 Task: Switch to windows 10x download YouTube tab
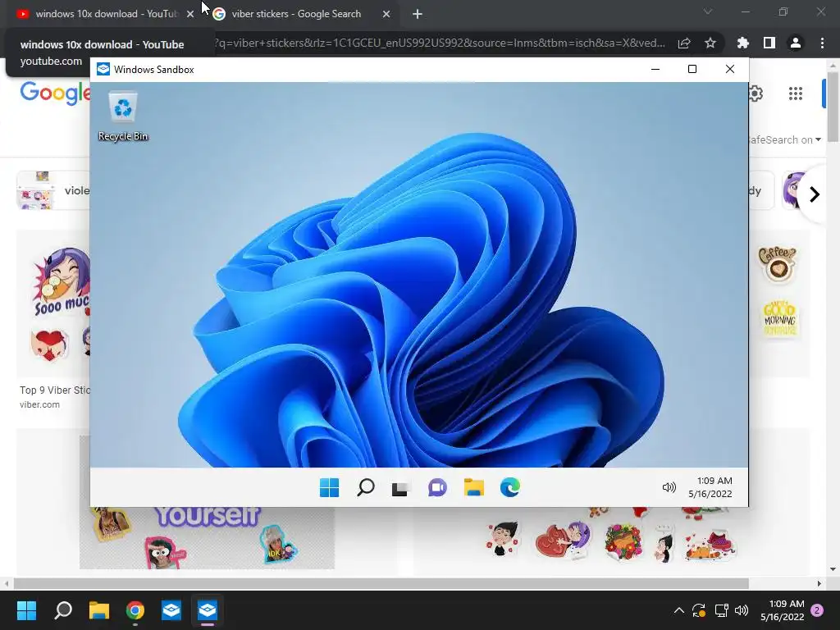tap(107, 14)
